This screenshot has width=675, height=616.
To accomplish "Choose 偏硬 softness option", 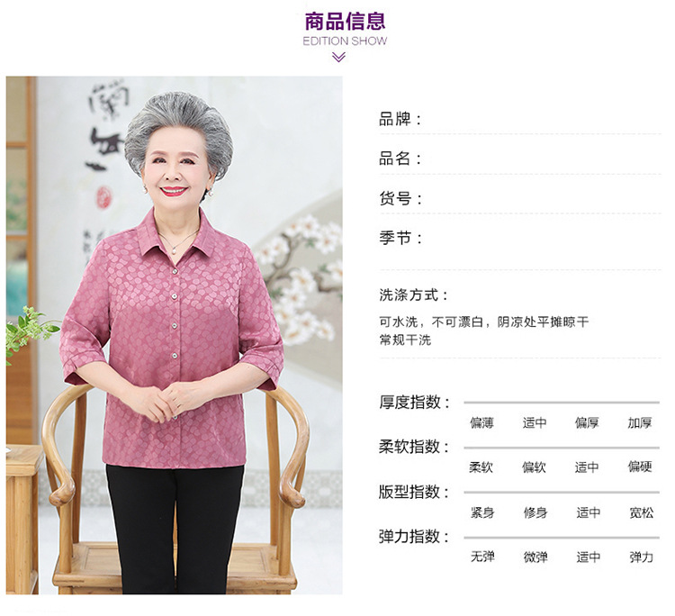I will tap(640, 467).
